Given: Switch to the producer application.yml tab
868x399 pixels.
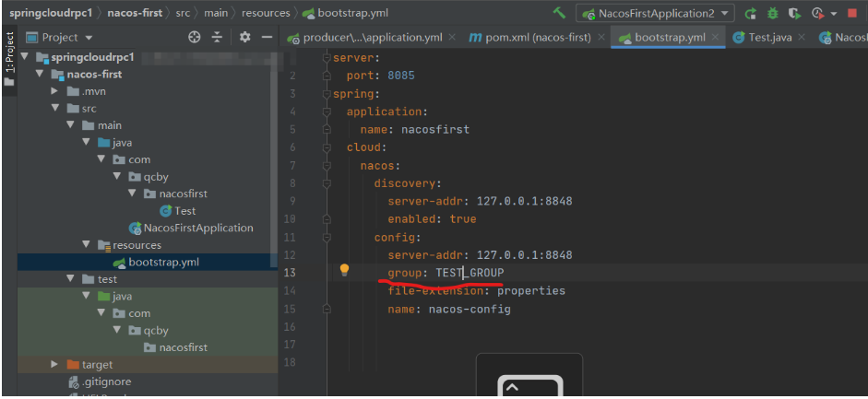Looking at the screenshot, I should pos(364,38).
